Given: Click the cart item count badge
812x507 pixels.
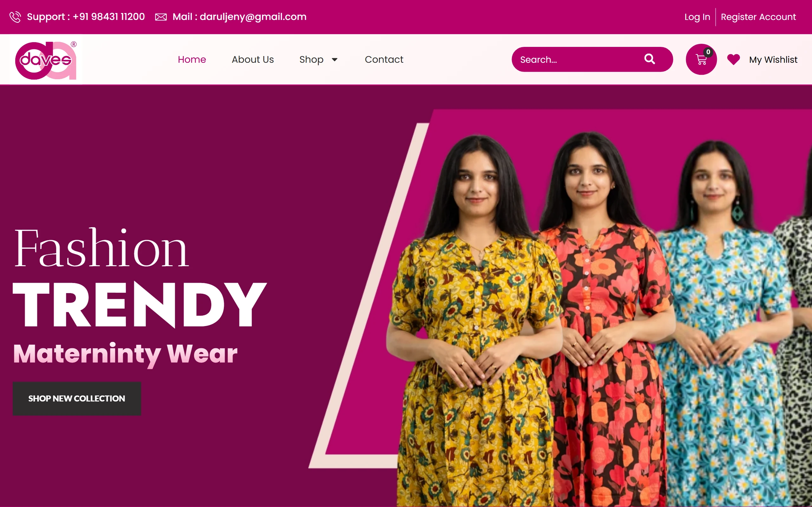Looking at the screenshot, I should point(708,52).
